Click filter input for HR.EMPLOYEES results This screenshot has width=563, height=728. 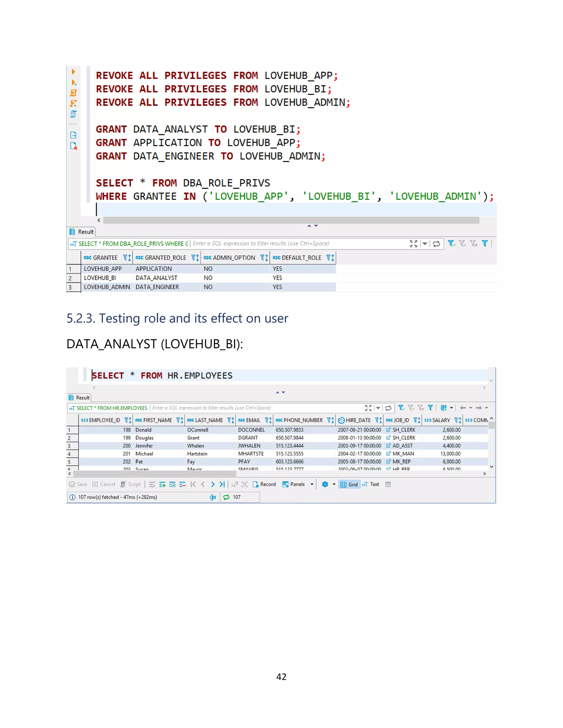[x=256, y=408]
